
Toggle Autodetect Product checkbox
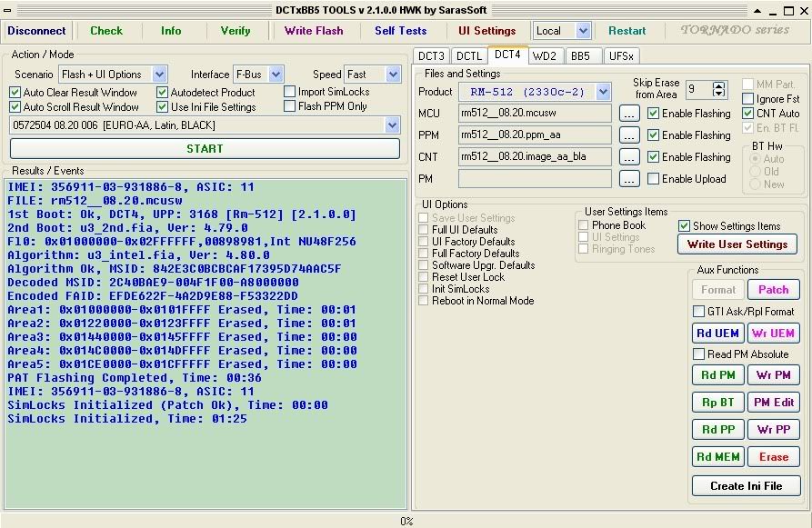click(x=163, y=93)
